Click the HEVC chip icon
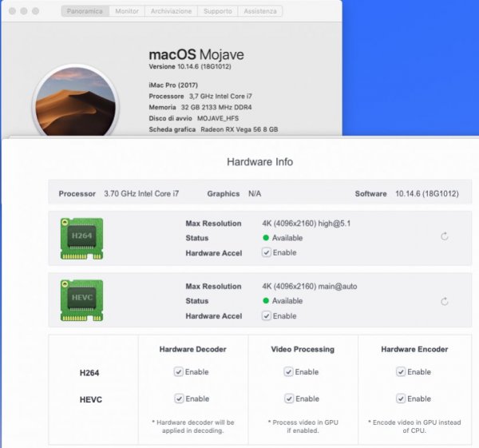Viewport: 479px width, 448px height. click(x=81, y=300)
